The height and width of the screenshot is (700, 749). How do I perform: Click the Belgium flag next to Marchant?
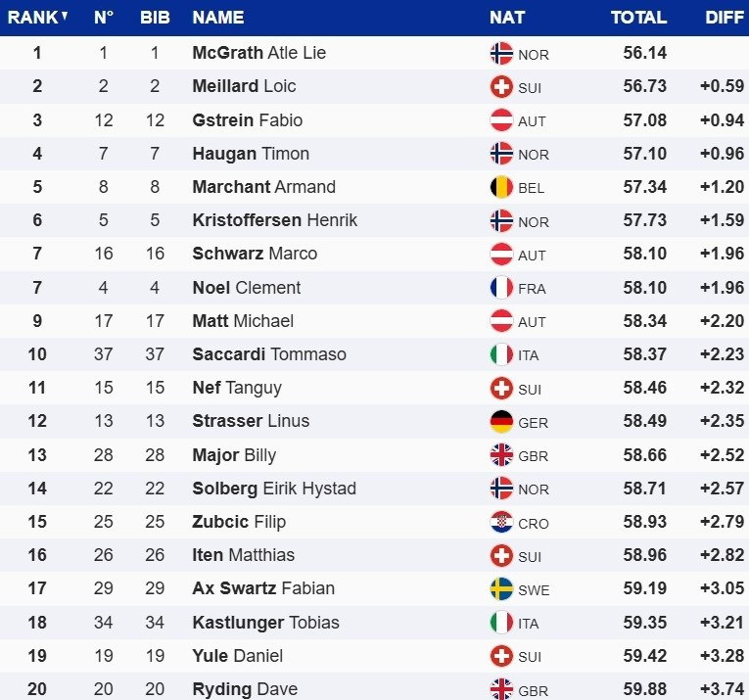pos(501,187)
